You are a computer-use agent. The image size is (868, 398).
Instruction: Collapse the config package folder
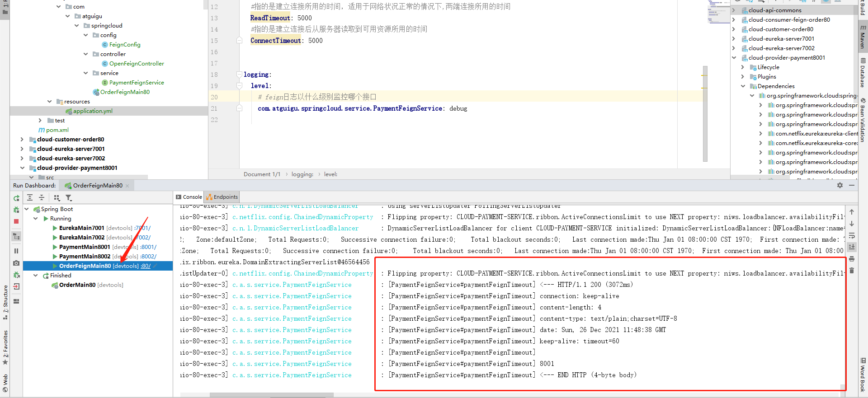(85, 35)
